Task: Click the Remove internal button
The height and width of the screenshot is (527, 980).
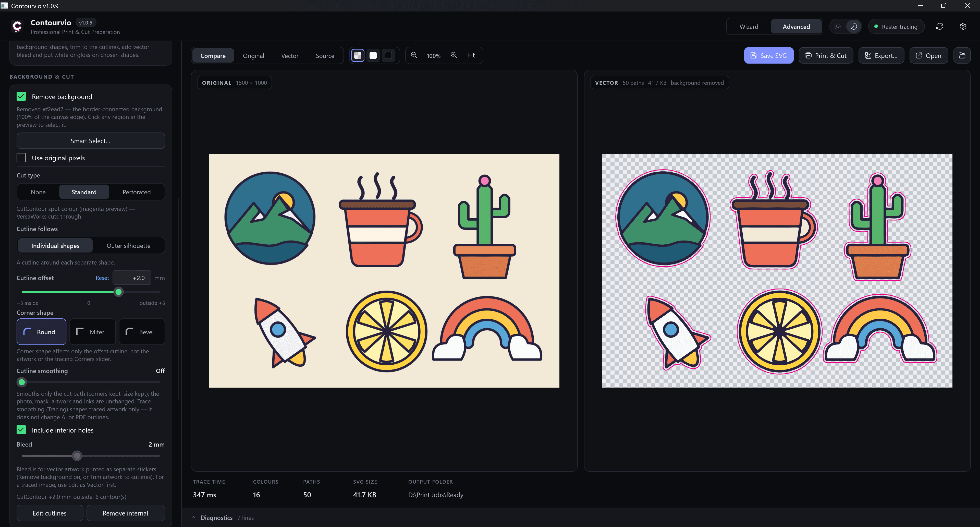Action: (126, 513)
